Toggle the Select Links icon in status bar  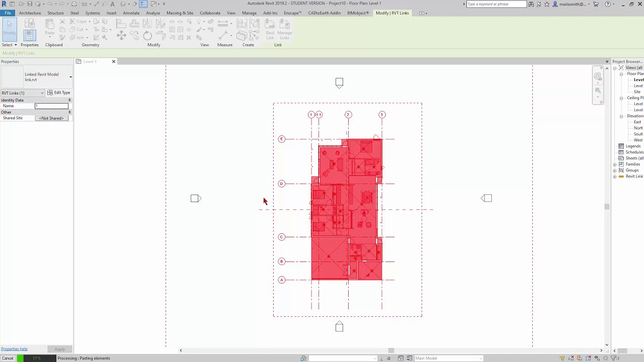point(562,358)
